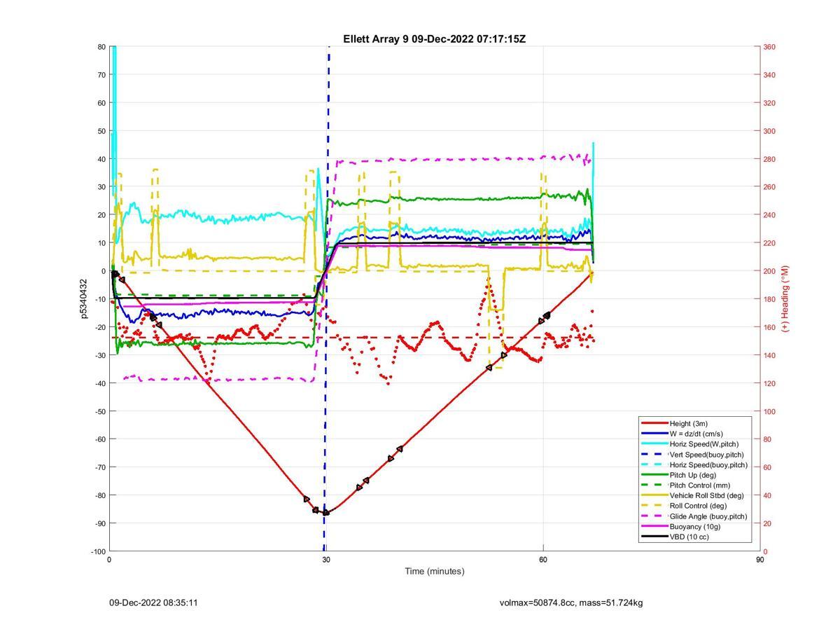840x620 pixels.
Task: Click the left axis tick label '-100'
Action: 99,551
